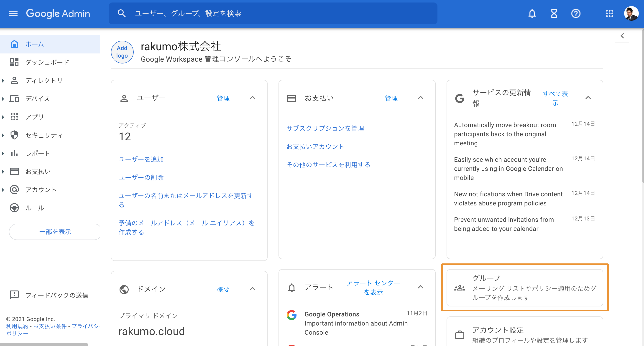Image resolution: width=644 pixels, height=346 pixels.
Task: Click 管理 on the ユーザー card
Action: pyautogui.click(x=223, y=98)
